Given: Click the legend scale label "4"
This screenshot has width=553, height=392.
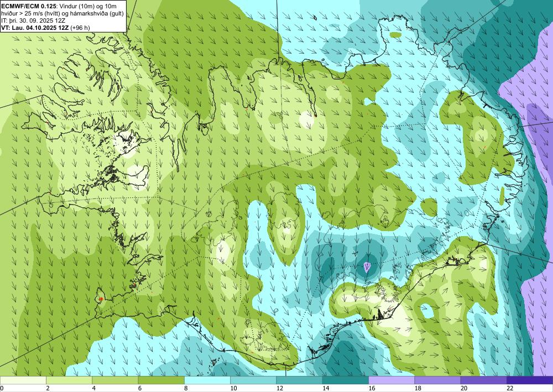Looking at the screenshot, I should pos(94,388).
